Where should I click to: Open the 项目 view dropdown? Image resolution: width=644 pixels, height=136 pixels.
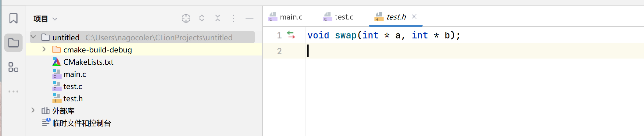(x=45, y=19)
